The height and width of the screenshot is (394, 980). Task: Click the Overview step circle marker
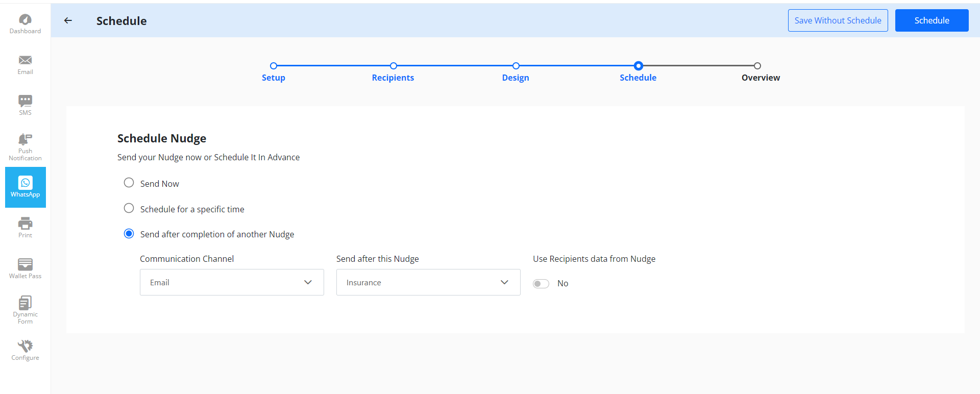(757, 66)
